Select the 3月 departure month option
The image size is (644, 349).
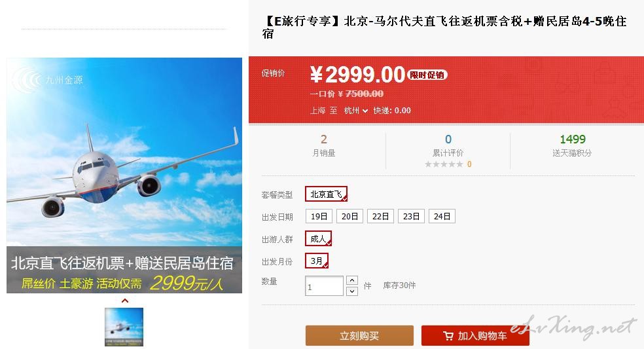click(x=317, y=261)
